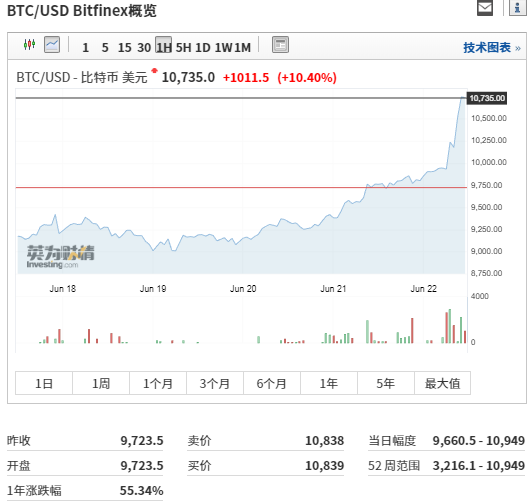Open the news panel layout icon
Viewport: 531px width, 501px height.
coord(280,44)
